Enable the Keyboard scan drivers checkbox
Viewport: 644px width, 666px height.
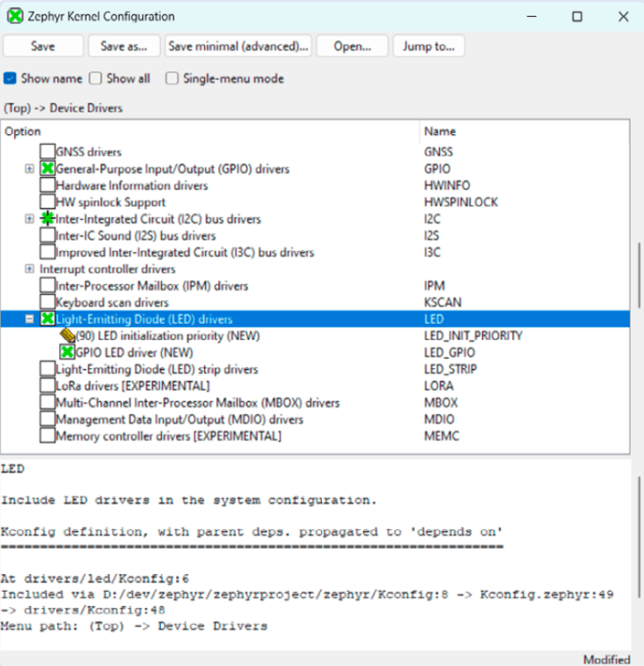pos(47,303)
